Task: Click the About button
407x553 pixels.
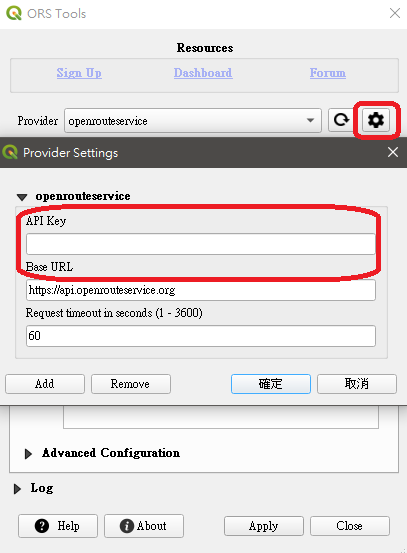Action: [x=144, y=526]
